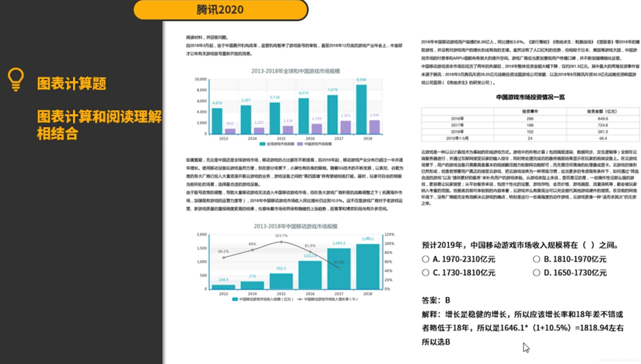Click the 120% right axis label
Image resolution: width=641 pixels, height=364 pixels.
pos(389,234)
